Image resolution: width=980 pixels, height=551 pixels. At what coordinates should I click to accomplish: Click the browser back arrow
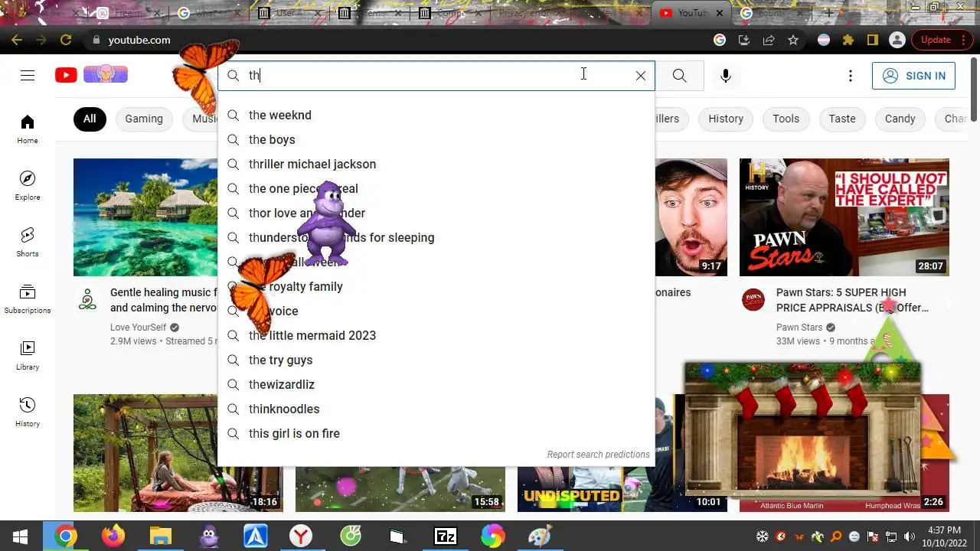[x=17, y=40]
